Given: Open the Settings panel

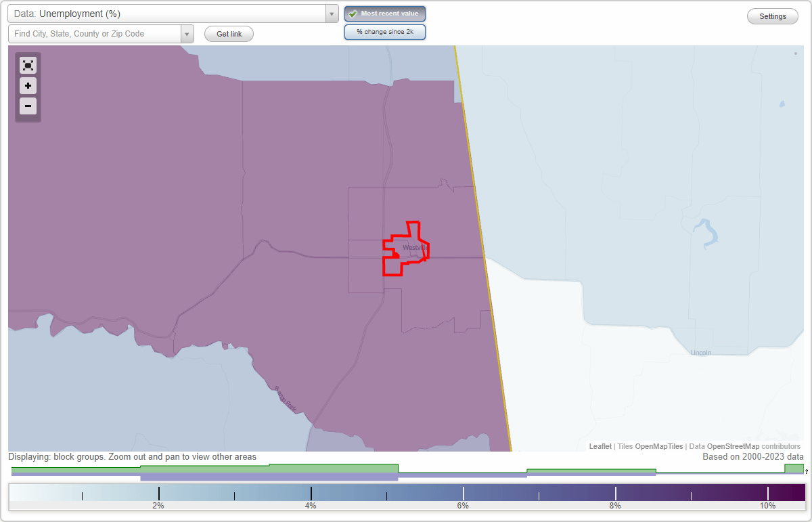Looking at the screenshot, I should 772,16.
